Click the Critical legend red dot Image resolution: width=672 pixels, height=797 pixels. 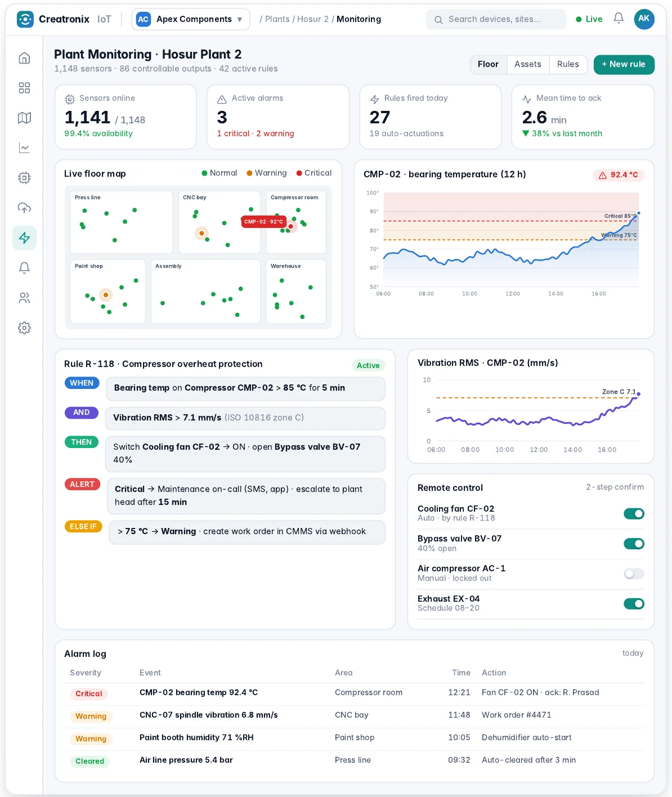coord(299,173)
